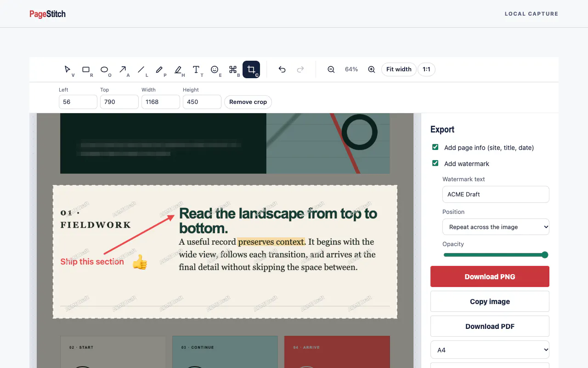Edit the crop Width field
This screenshot has width=588, height=368.
coord(161,102)
